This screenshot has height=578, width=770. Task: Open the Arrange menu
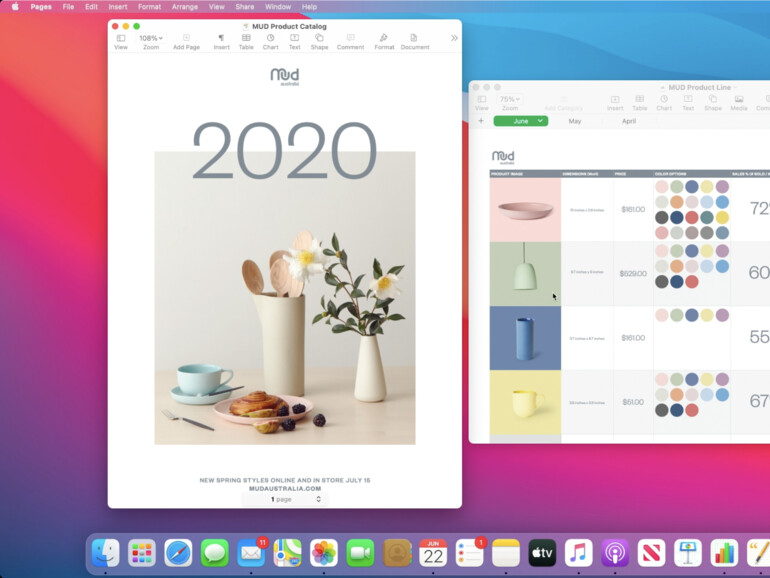pos(185,7)
